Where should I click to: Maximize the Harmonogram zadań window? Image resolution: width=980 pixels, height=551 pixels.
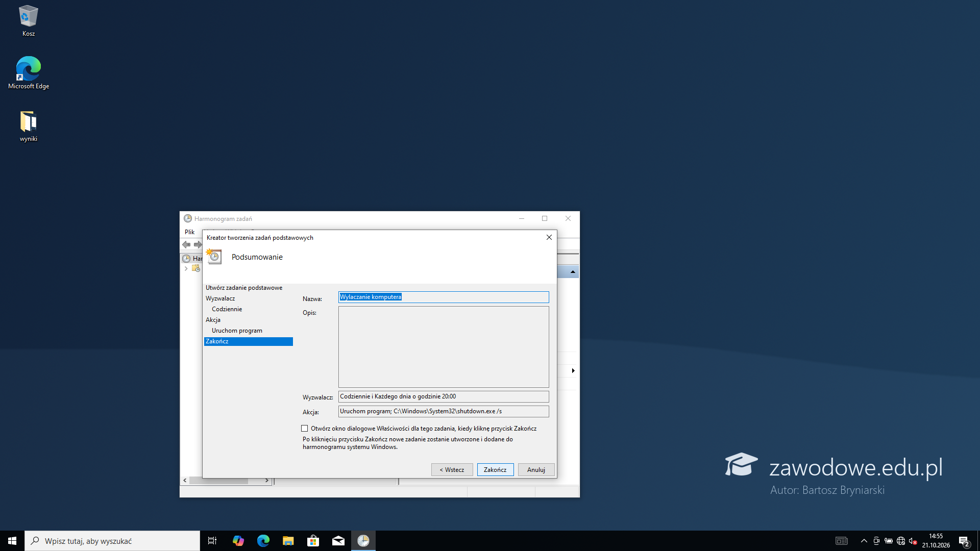click(x=545, y=219)
